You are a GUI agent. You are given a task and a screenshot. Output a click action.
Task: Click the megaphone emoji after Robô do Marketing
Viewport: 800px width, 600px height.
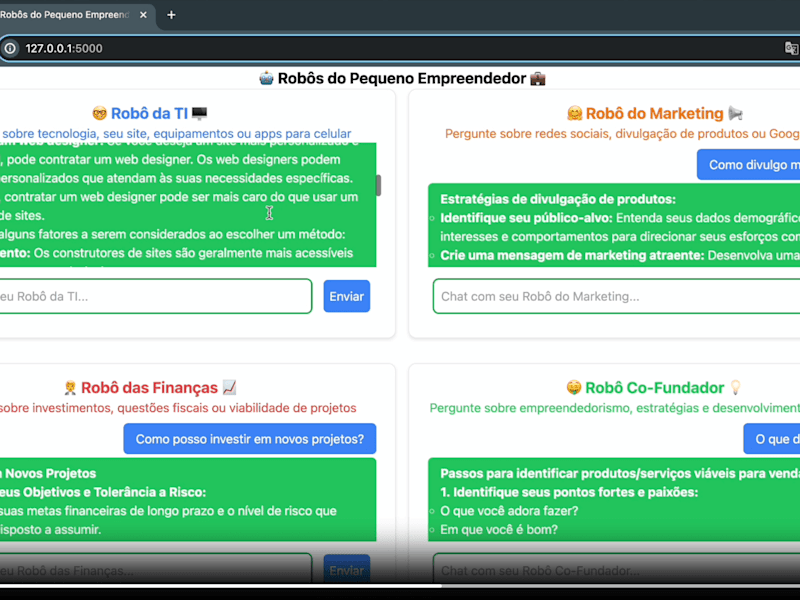pyautogui.click(x=735, y=113)
